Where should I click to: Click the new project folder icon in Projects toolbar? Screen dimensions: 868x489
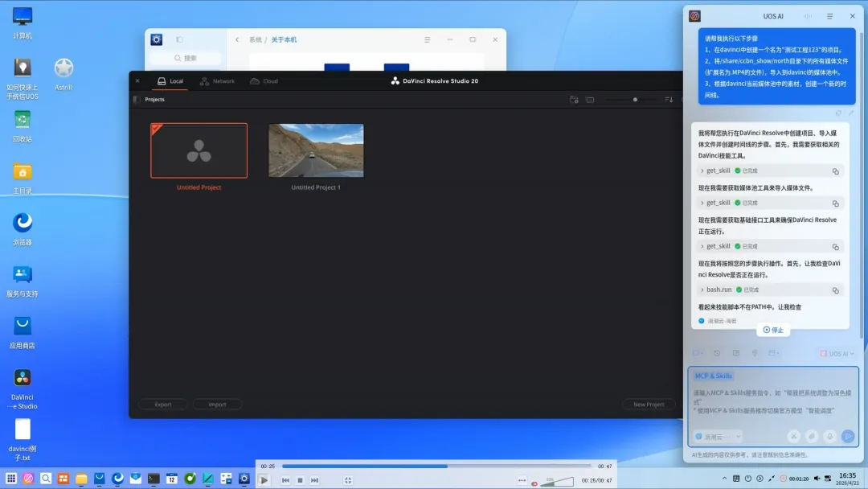point(574,100)
